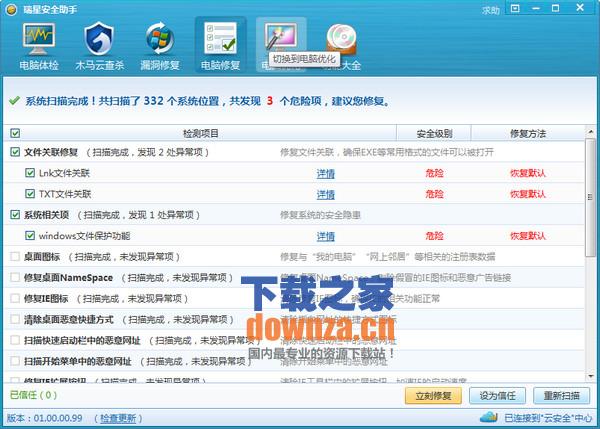This screenshot has width=600, height=429.
Task: Click 危险 level for TXT文件关联
Action: coord(434,194)
